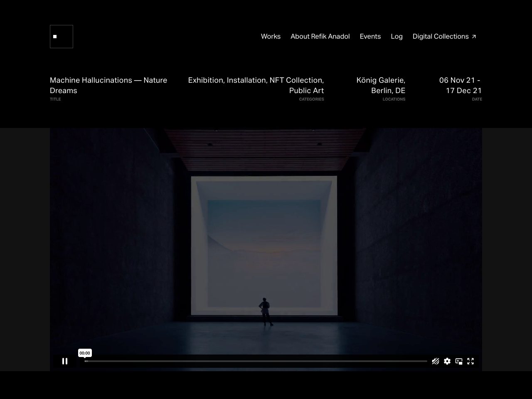The image size is (532, 399).
Task: Unmute the video audio
Action: [436, 361]
